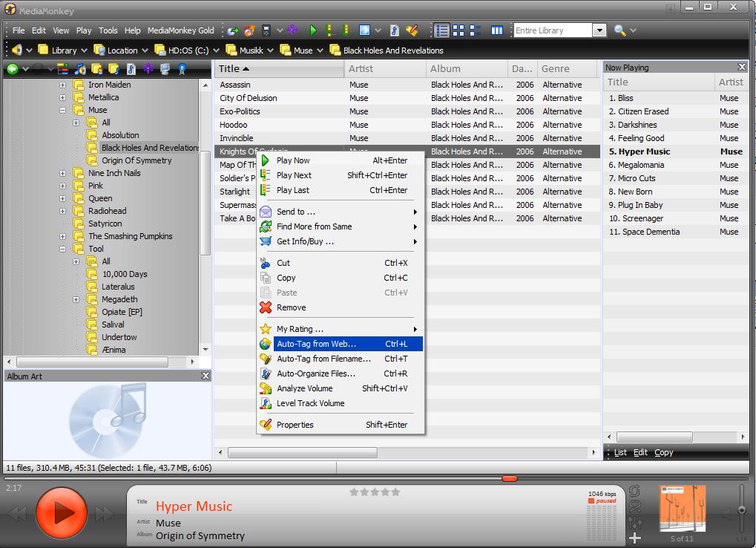
Task: Collapse the Muse tree node
Action: [x=62, y=110]
